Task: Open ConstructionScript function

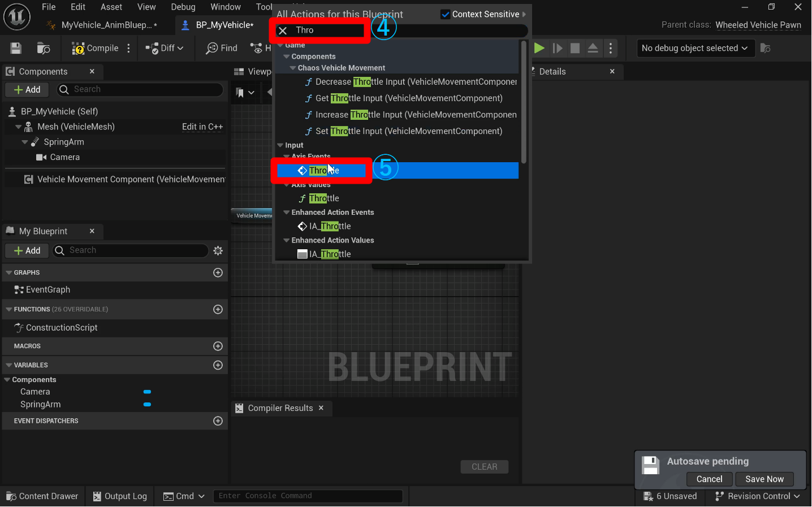Action: [61, 327]
